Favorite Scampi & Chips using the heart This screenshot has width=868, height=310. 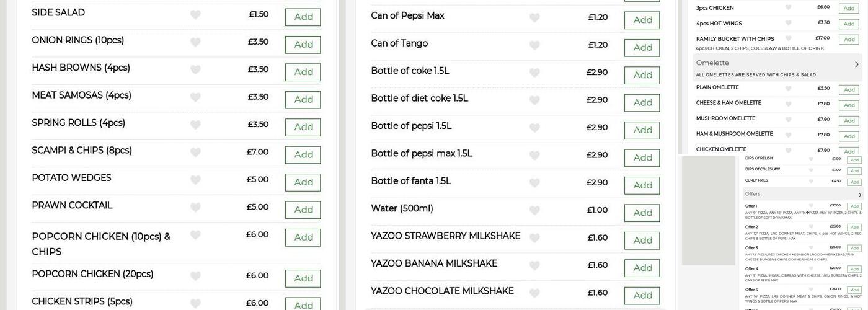pos(195,153)
